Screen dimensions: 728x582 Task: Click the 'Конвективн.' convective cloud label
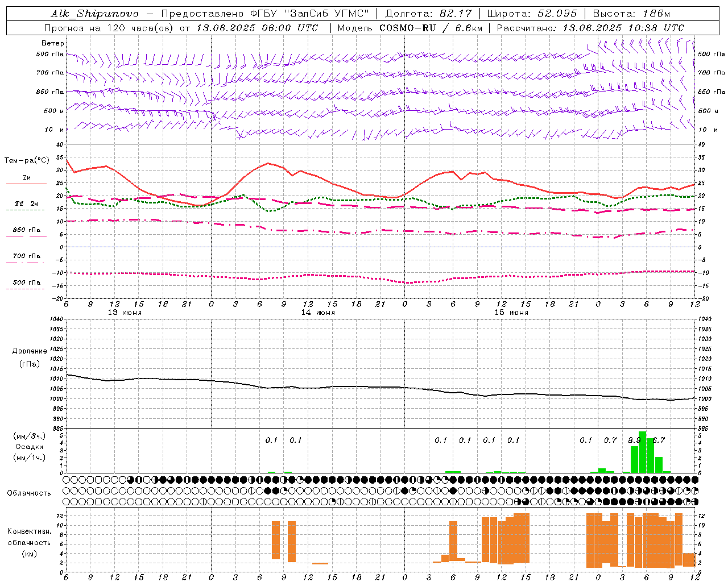[x=29, y=531]
